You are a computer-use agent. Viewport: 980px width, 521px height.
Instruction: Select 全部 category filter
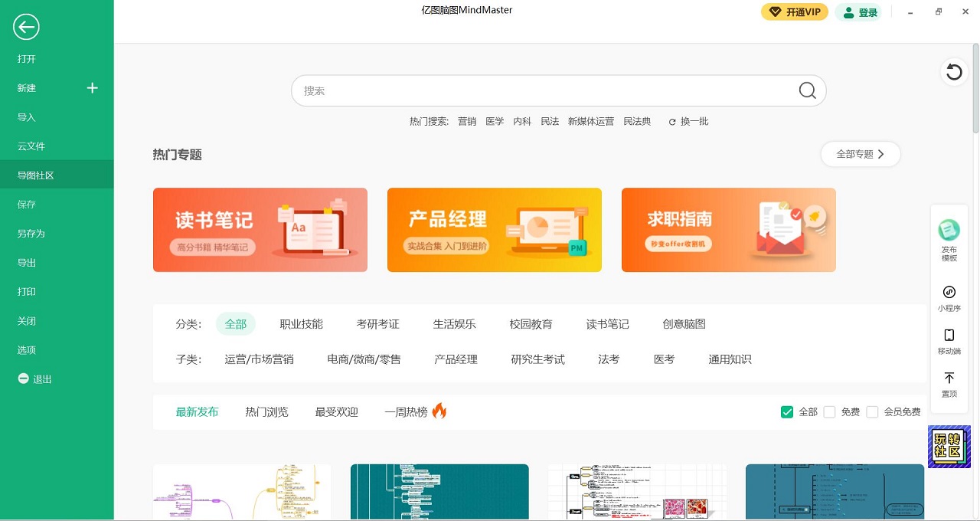[236, 324]
